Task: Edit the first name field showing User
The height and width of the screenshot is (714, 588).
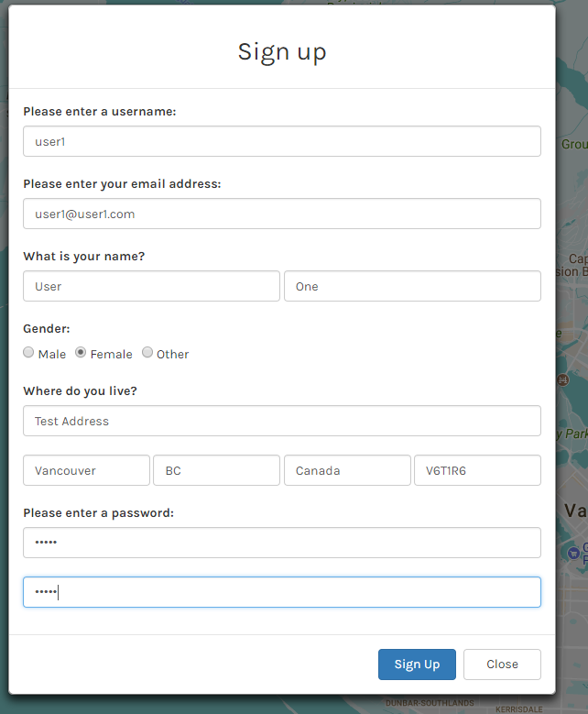Action: [151, 286]
